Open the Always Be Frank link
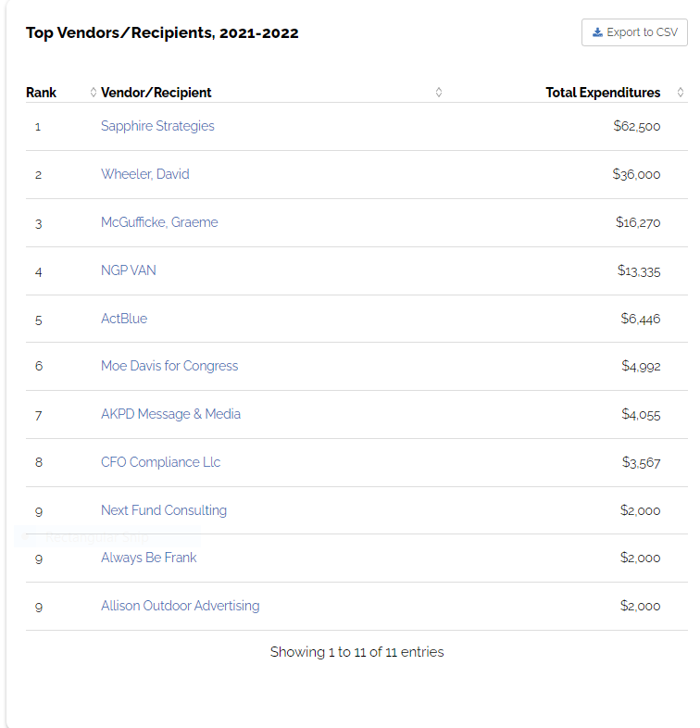This screenshot has width=700, height=728. click(x=149, y=558)
